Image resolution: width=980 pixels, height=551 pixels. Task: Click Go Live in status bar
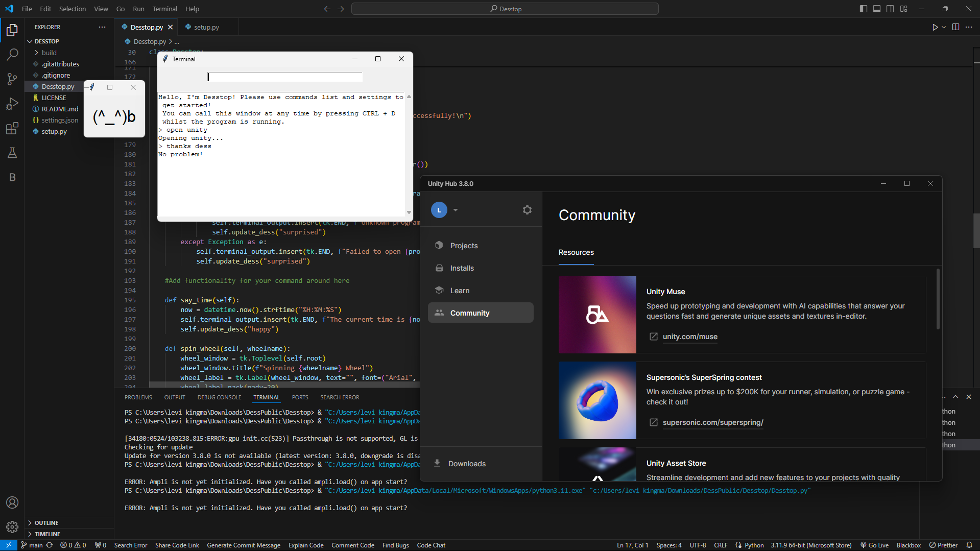pyautogui.click(x=874, y=545)
